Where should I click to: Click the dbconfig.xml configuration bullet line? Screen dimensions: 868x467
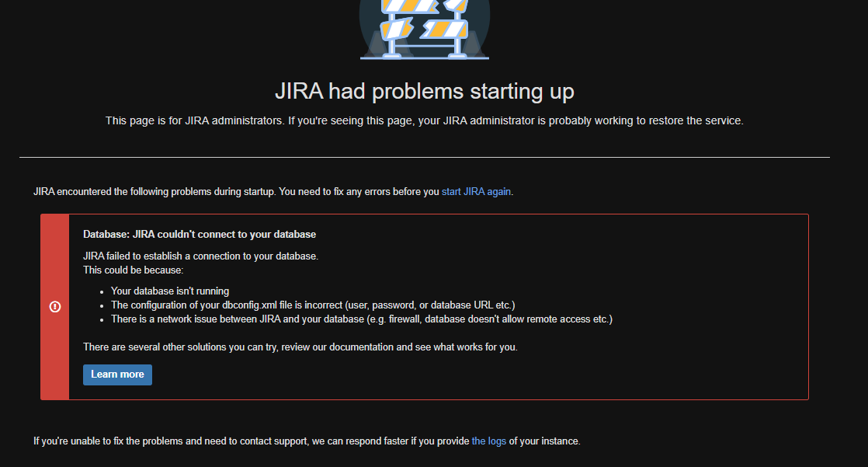(313, 305)
